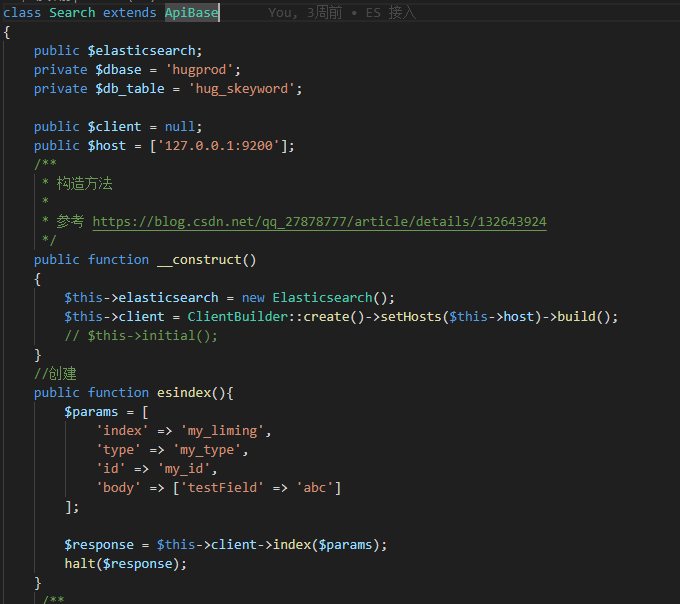Select the $elasticsearch property declaration

(118, 51)
